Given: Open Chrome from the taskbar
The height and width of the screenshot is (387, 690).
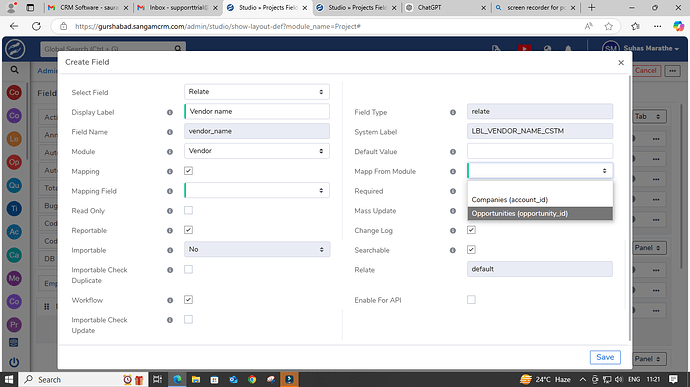Looking at the screenshot, I should (x=252, y=380).
